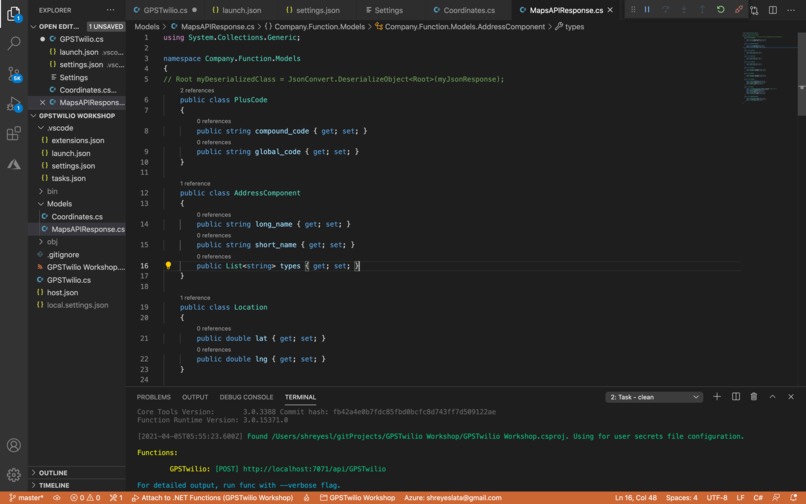Click Spaces: 4 indentation setting
The image size is (806, 504).
point(682,497)
